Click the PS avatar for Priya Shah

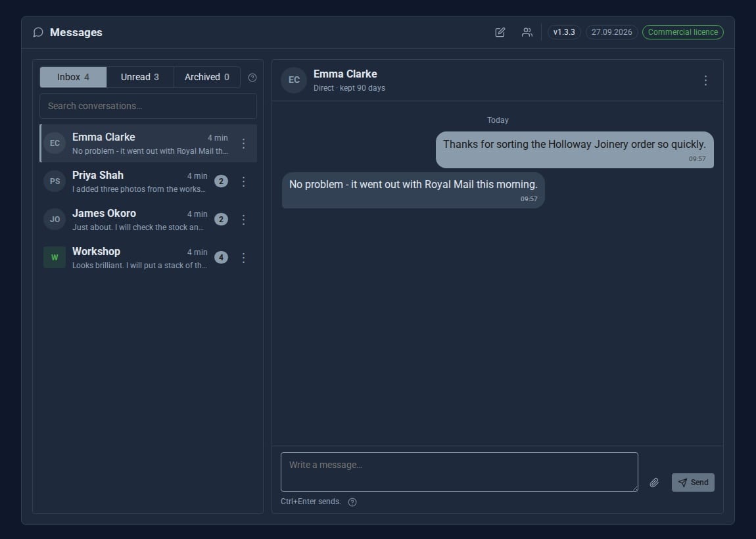click(55, 181)
